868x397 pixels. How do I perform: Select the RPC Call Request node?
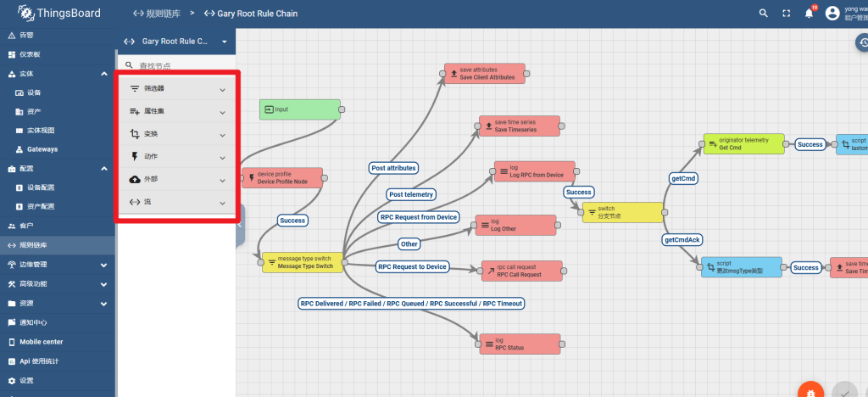coord(522,271)
